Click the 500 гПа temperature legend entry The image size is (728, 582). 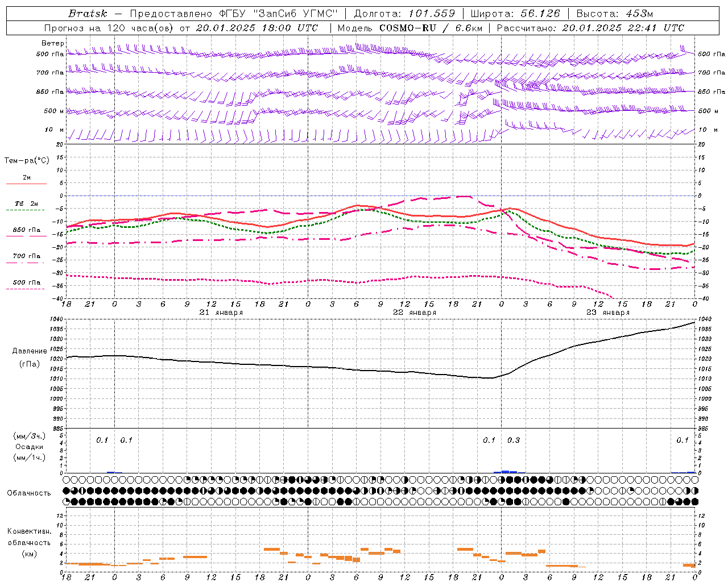tap(27, 282)
